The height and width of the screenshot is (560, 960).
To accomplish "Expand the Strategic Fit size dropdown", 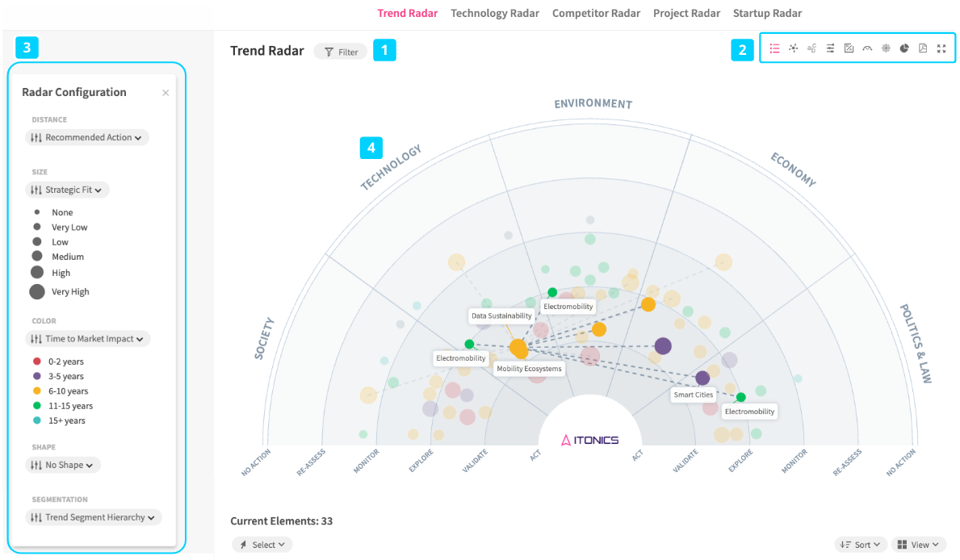I will click(x=68, y=190).
